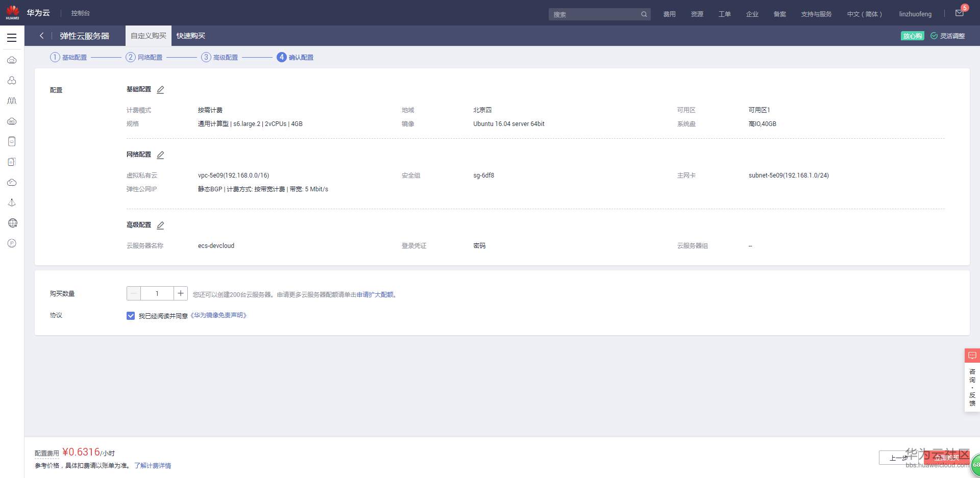Viewport: 980px width, 478px height.
Task: Open the seventh sidebar cloud icon
Action: click(12, 182)
